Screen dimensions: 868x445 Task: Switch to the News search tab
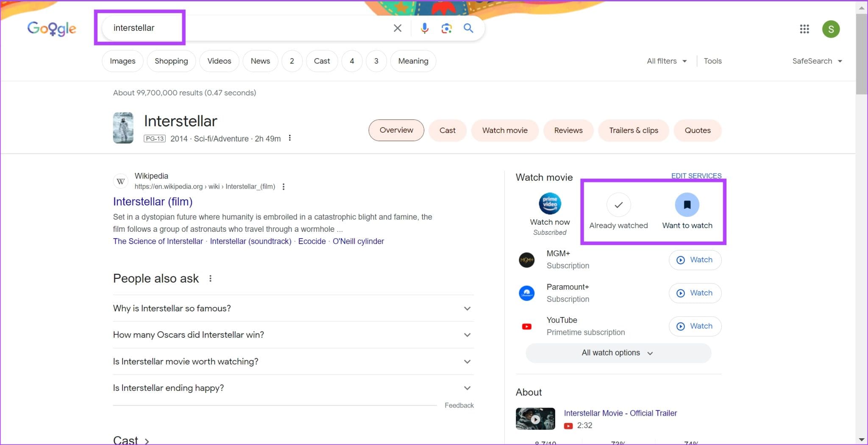click(260, 61)
